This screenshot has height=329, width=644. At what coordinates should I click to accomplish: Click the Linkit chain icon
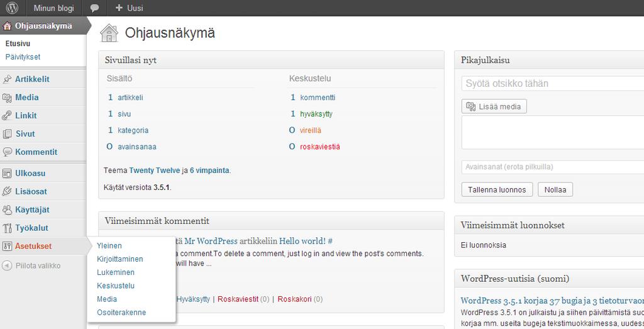[7, 116]
